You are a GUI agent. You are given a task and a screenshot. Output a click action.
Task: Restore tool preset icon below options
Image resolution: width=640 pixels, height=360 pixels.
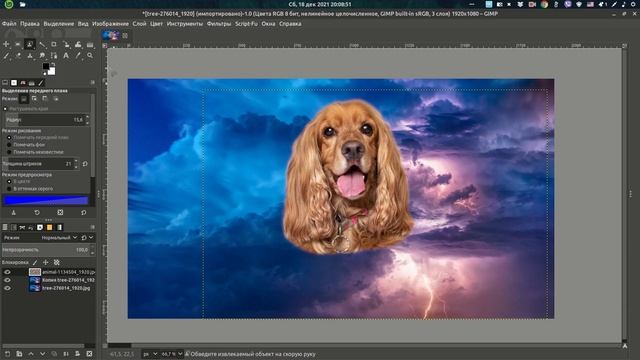37,213
